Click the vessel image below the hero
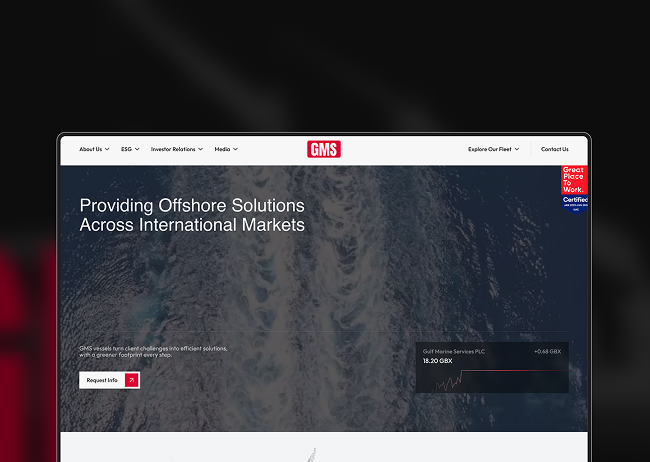Image resolution: width=650 pixels, height=462 pixels. 312,454
